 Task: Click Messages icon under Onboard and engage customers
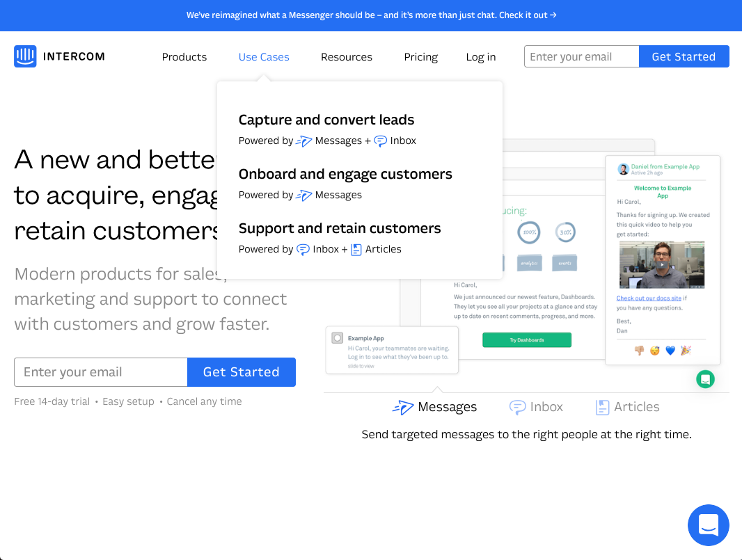point(303,195)
